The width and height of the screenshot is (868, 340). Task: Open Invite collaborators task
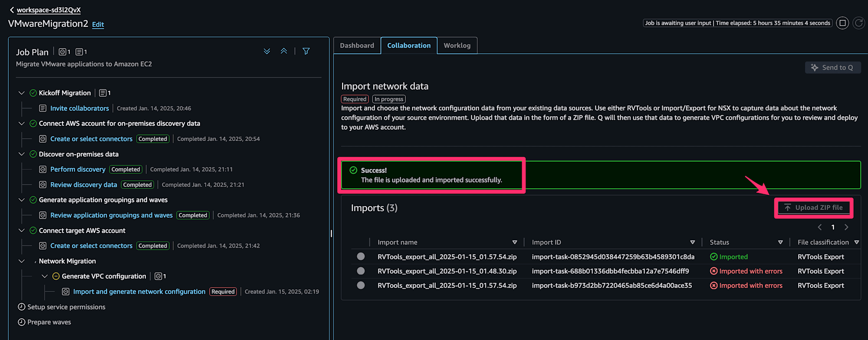click(79, 108)
